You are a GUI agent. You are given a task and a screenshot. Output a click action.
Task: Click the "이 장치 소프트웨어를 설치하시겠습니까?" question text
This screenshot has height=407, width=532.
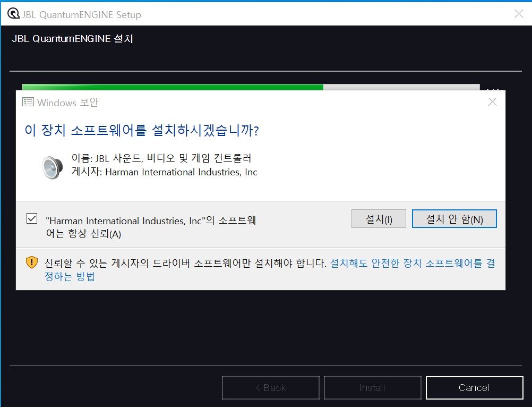click(142, 130)
